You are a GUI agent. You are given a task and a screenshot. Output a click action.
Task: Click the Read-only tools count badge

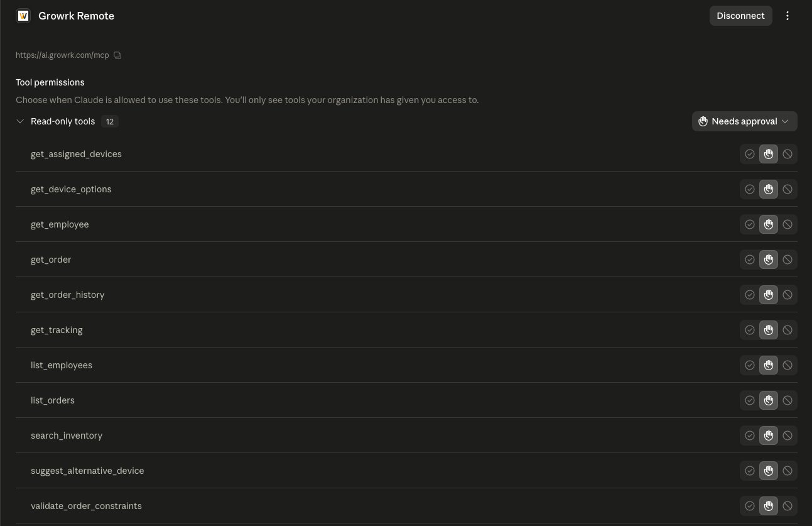click(x=110, y=121)
